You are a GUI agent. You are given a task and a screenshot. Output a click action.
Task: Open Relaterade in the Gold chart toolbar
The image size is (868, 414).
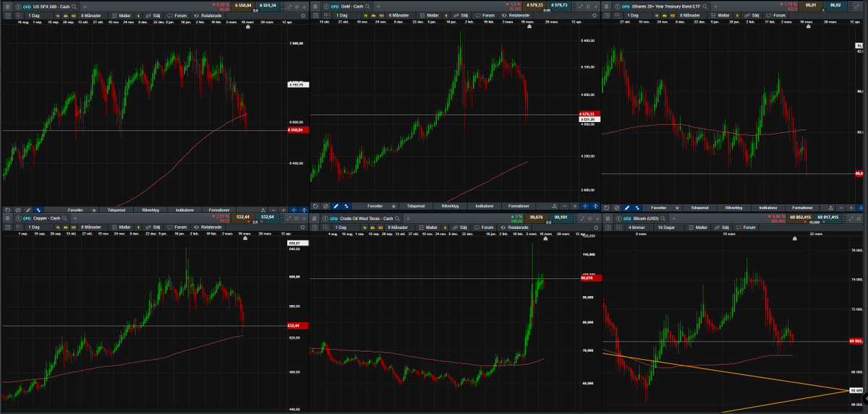click(x=516, y=16)
